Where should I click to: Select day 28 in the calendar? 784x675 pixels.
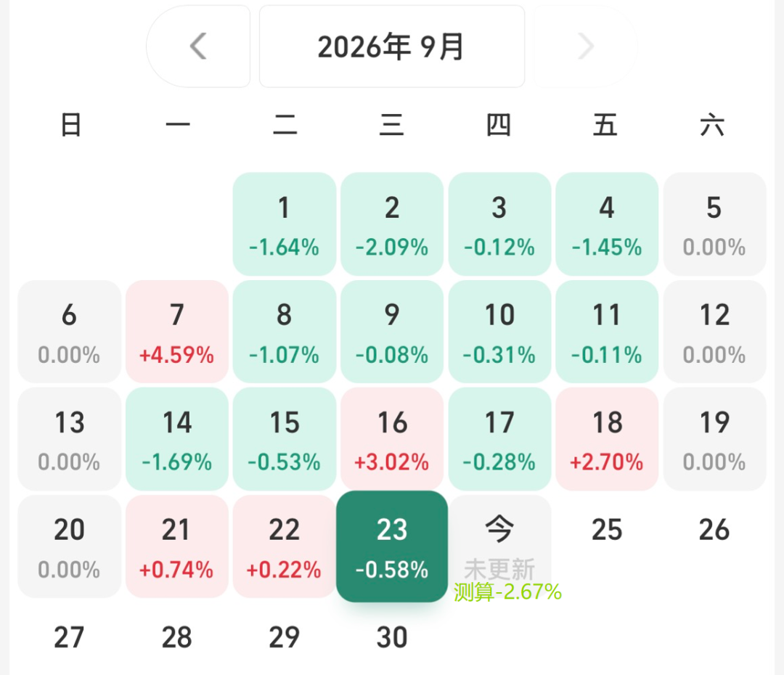pyautogui.click(x=177, y=637)
